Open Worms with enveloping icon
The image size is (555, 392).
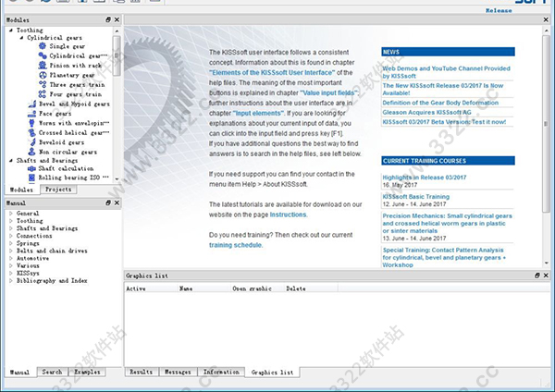coord(31,123)
